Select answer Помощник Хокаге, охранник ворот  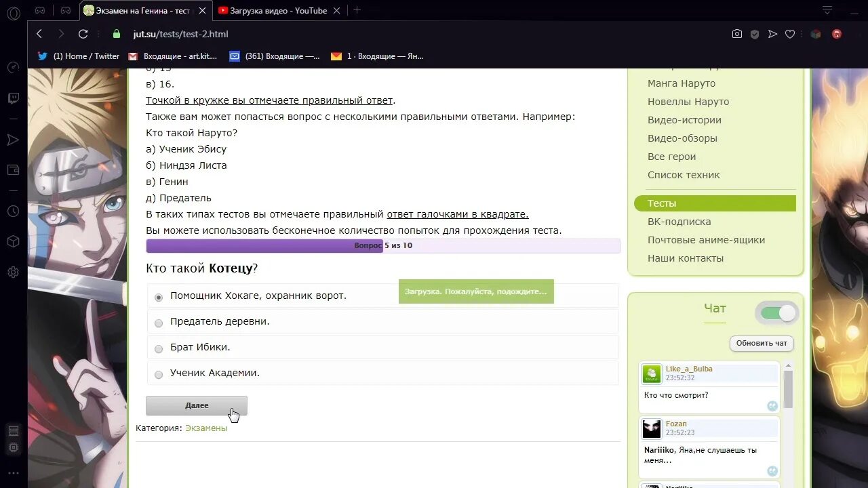[x=159, y=297]
